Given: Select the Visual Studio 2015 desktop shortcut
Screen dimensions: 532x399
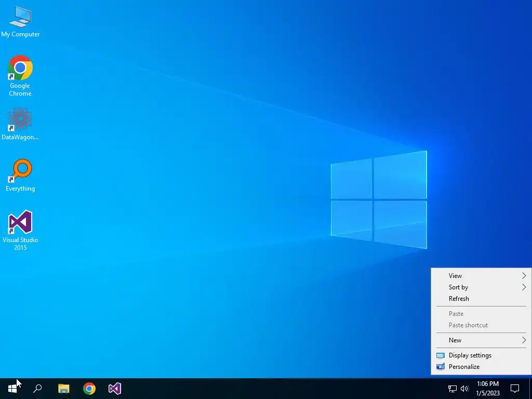Looking at the screenshot, I should point(20,230).
